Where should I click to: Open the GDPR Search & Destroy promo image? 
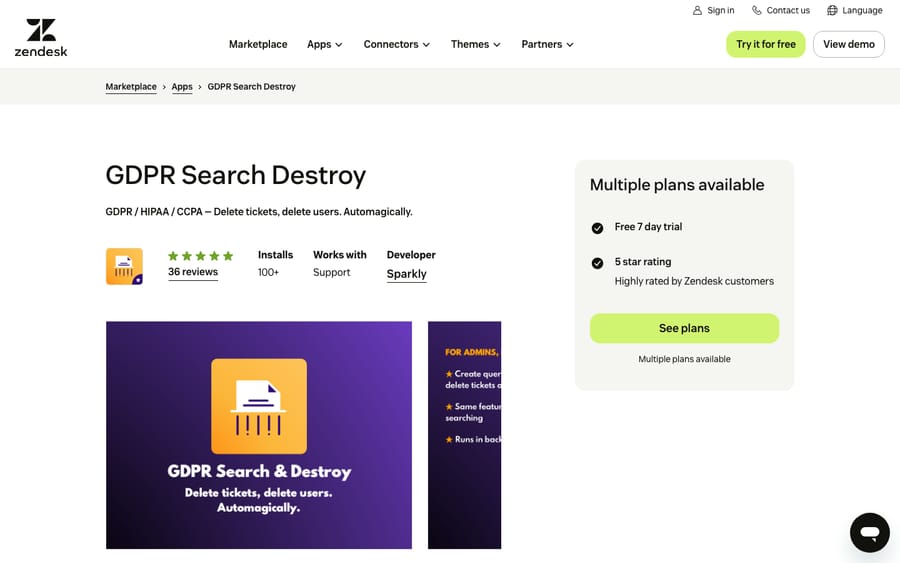(x=259, y=435)
